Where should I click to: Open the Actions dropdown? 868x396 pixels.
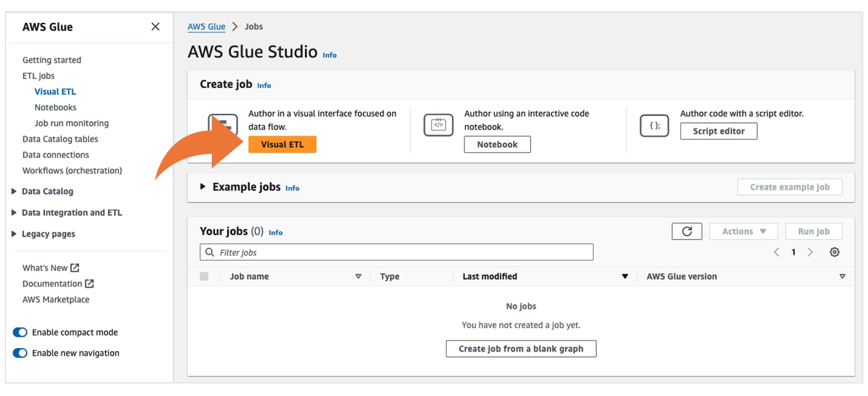click(743, 232)
